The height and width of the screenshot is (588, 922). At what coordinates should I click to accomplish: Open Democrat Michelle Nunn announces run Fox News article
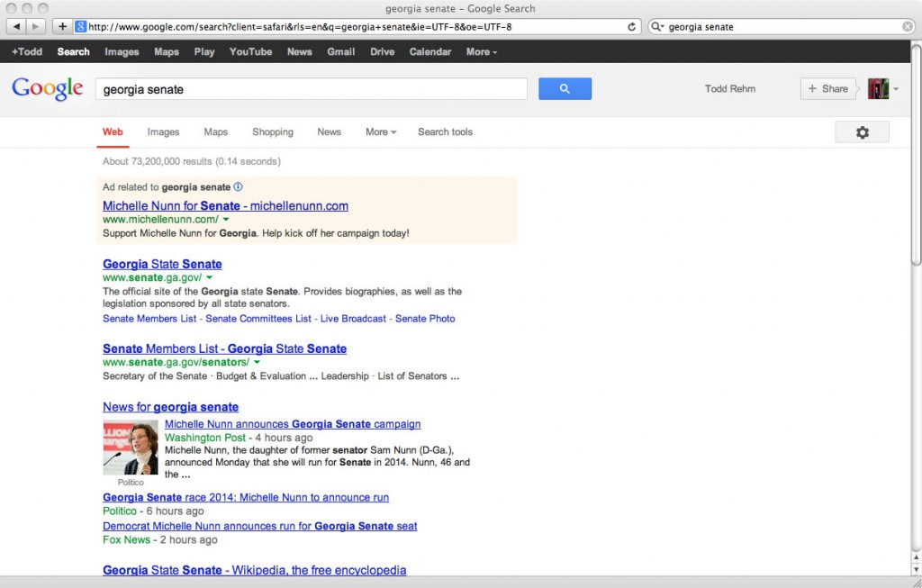click(x=260, y=526)
